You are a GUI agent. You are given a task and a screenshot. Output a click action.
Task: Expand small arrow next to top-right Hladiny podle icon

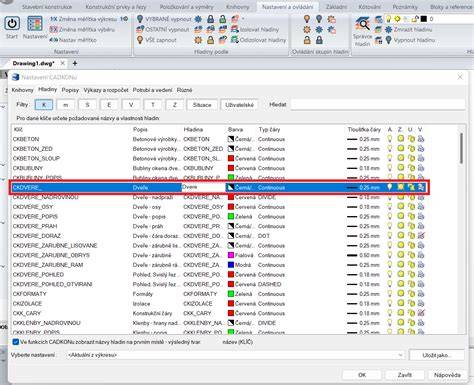(x=243, y=18)
